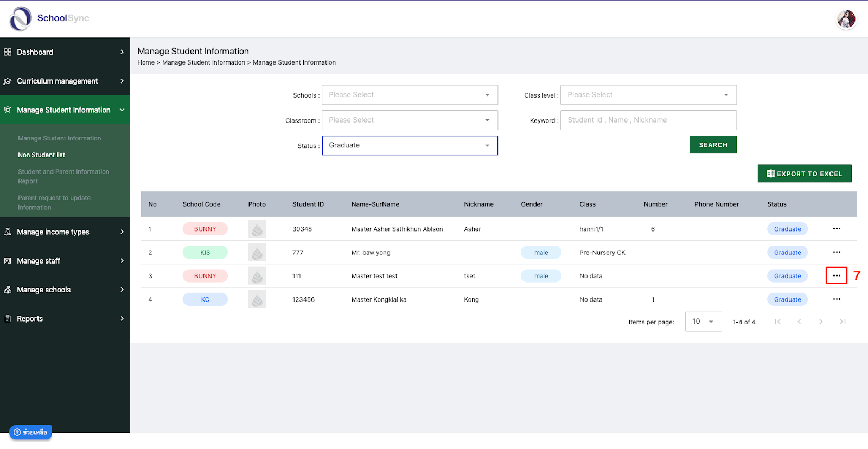Click class hanni1/1 cell
The image size is (868, 449).
point(591,229)
